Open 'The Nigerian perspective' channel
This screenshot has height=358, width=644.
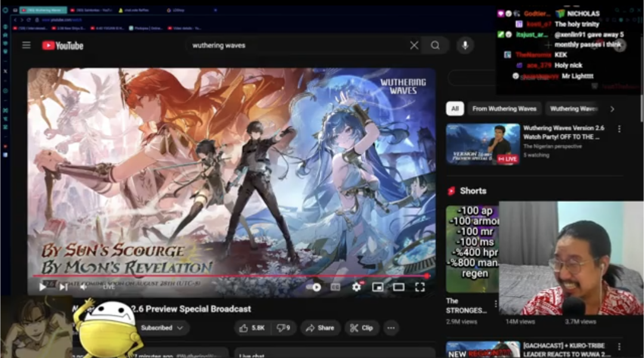pos(552,146)
